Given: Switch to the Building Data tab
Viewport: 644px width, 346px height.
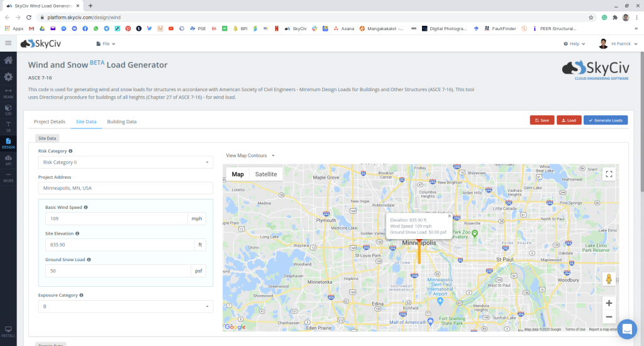Looking at the screenshot, I should point(121,121).
